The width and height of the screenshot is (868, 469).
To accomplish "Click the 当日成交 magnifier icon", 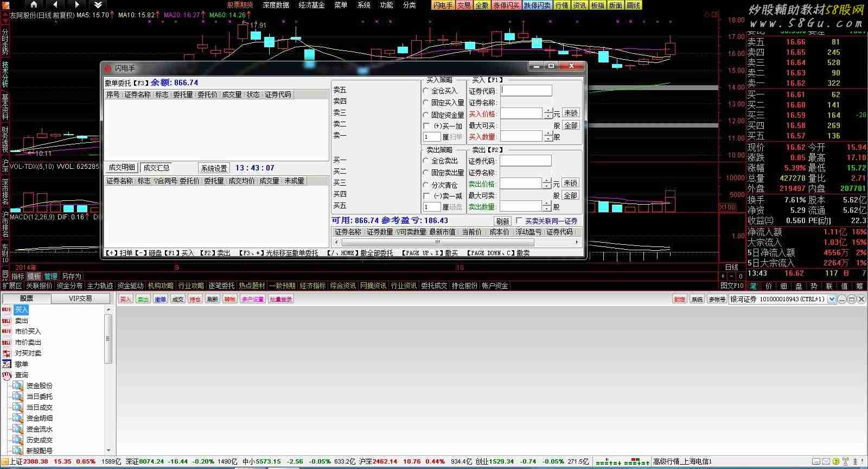I will coord(18,407).
